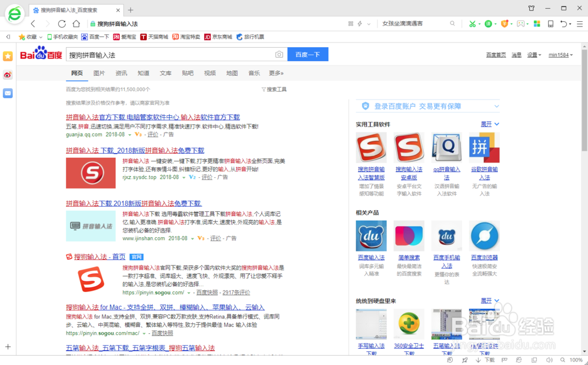Collapse the bookmarks bar arrow
Viewport: 588px width, 365px height.
pos(8,37)
